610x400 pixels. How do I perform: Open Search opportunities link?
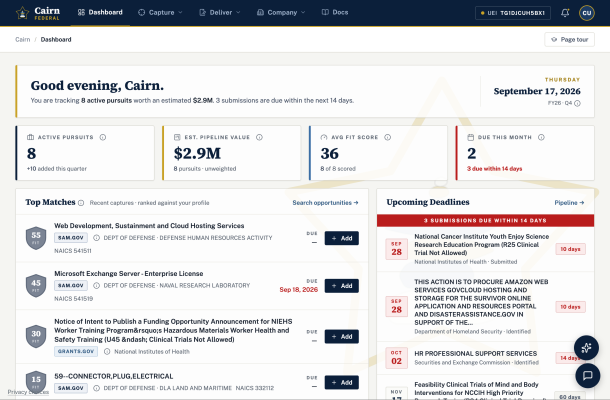click(325, 203)
